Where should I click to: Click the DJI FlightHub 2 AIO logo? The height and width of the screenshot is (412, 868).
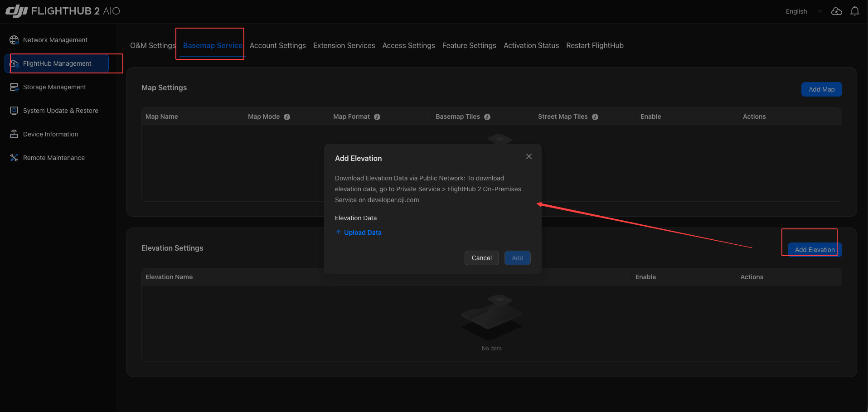[x=63, y=11]
